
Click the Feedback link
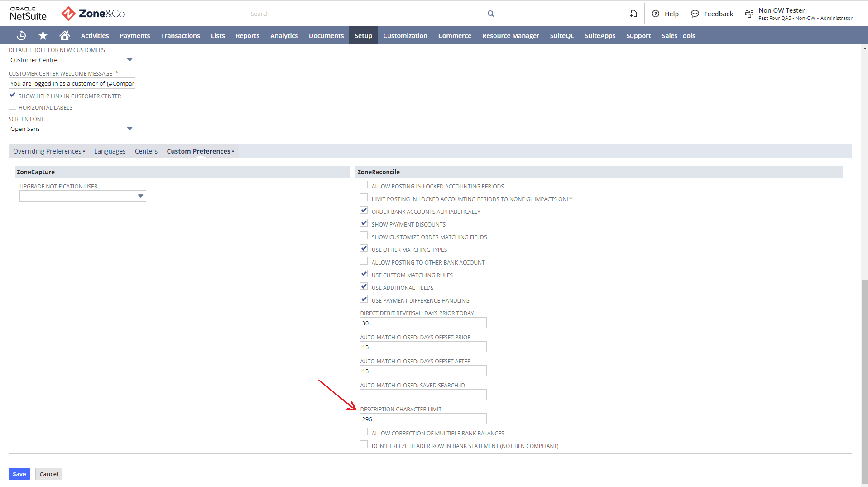(719, 14)
